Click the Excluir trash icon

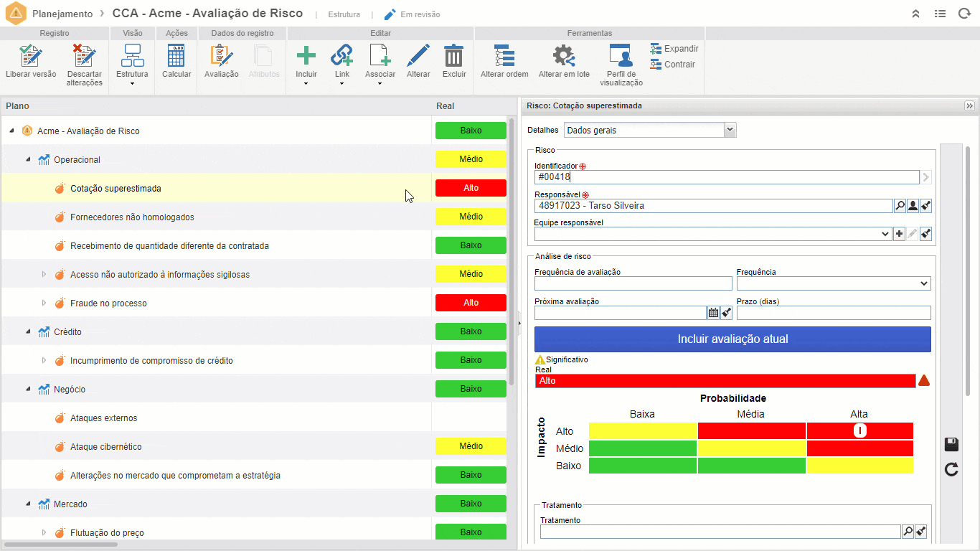(x=454, y=55)
